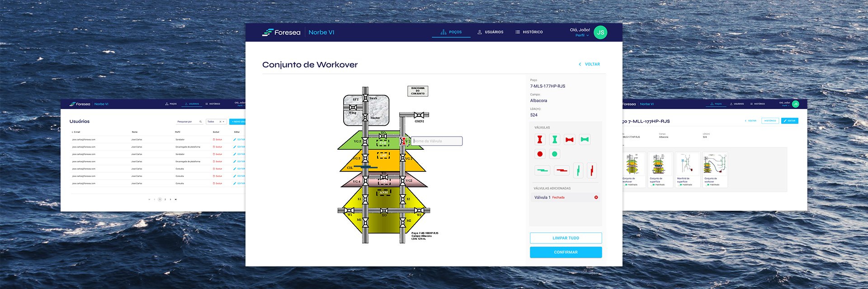Click Voltar link in the well window
Image resolution: width=868 pixels, height=289 pixels.
point(750,121)
